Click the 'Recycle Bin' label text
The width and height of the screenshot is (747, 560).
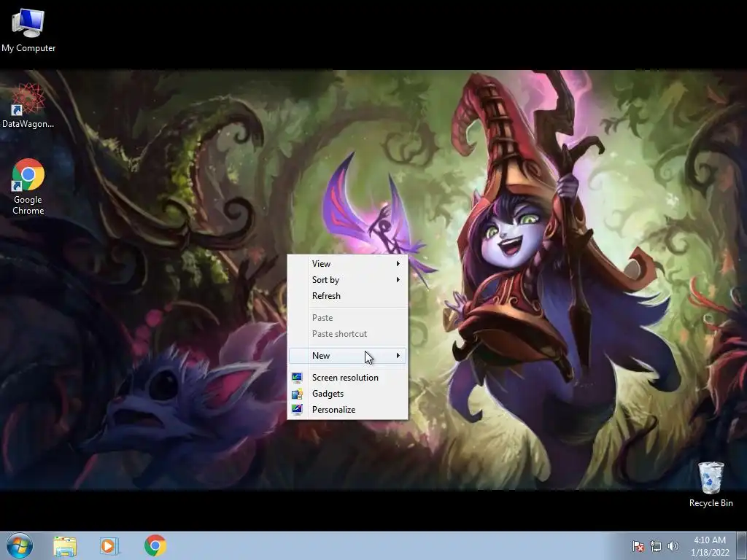(x=711, y=503)
